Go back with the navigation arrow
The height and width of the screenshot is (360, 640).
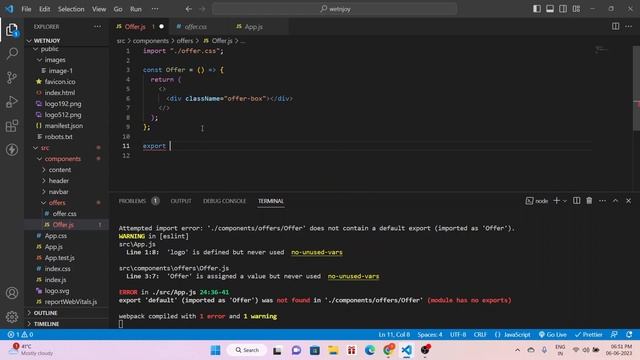tap(189, 9)
